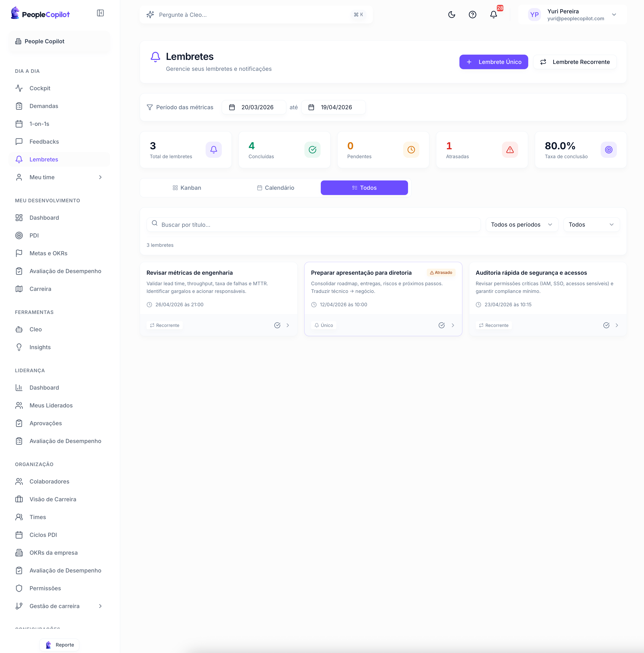The height and width of the screenshot is (653, 644).
Task: Open OKRs da empresa item
Action: (59, 553)
